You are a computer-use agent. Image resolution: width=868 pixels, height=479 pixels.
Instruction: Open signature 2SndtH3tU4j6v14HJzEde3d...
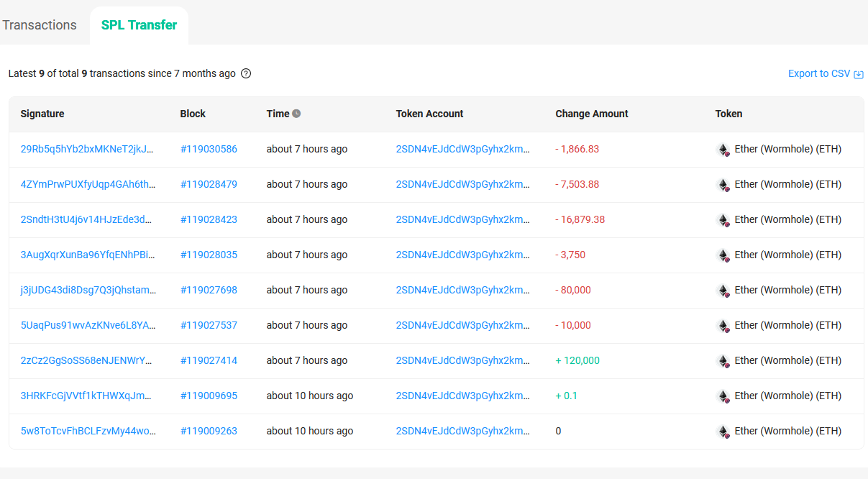[x=86, y=219]
